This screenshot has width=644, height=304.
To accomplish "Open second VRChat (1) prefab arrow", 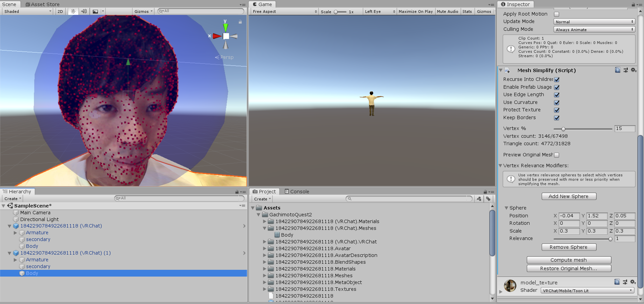I will click(244, 253).
